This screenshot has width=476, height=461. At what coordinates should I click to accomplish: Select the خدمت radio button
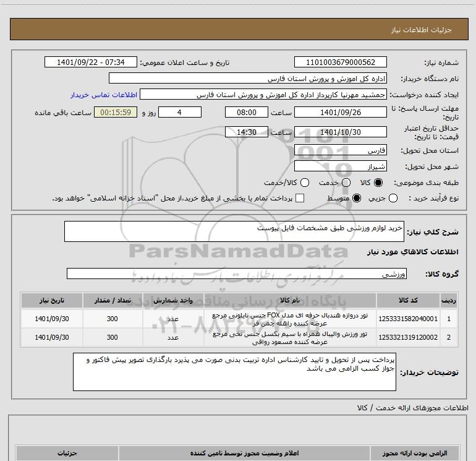click(346, 183)
